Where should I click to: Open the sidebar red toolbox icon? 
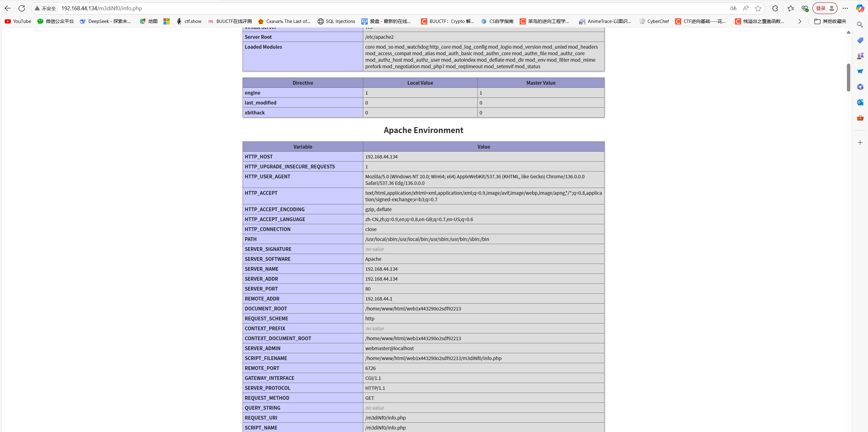tap(860, 118)
